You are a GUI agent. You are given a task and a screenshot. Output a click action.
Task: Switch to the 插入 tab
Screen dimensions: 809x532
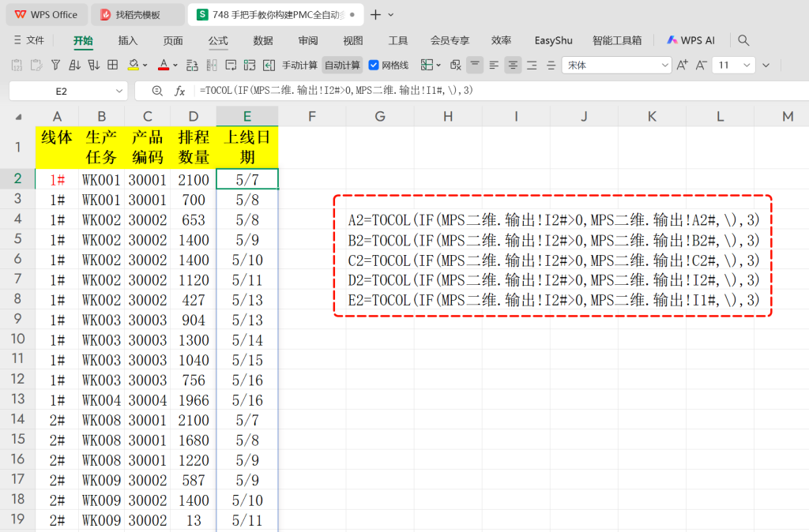pos(128,41)
